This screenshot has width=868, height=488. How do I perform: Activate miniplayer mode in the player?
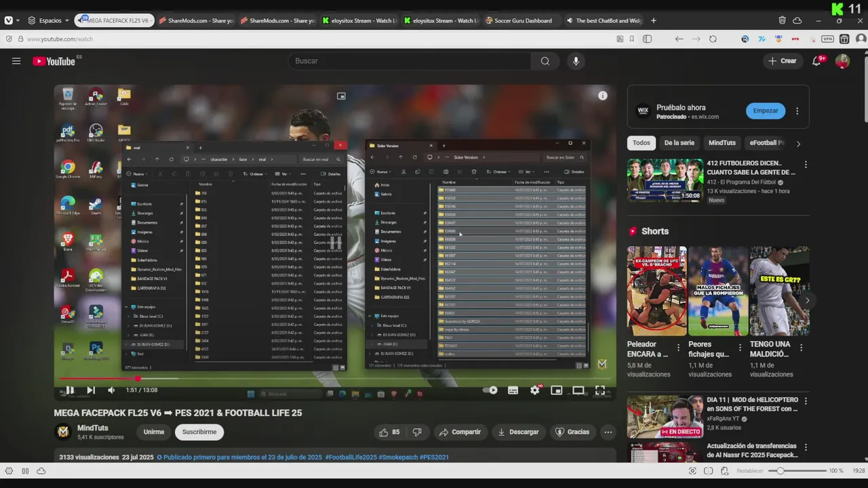[557, 390]
